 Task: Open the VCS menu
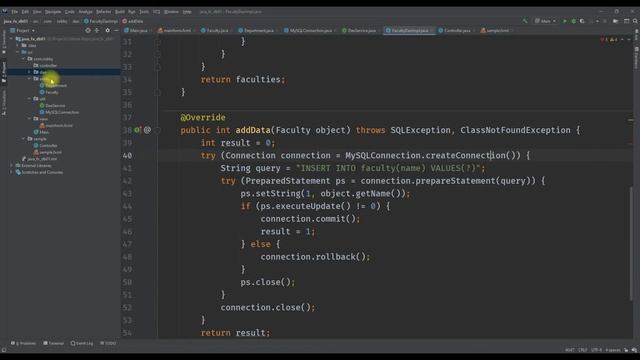click(x=157, y=11)
